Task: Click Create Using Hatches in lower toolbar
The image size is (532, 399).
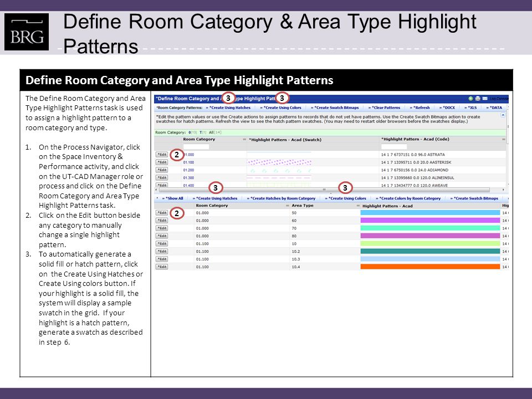Action: click(x=217, y=198)
